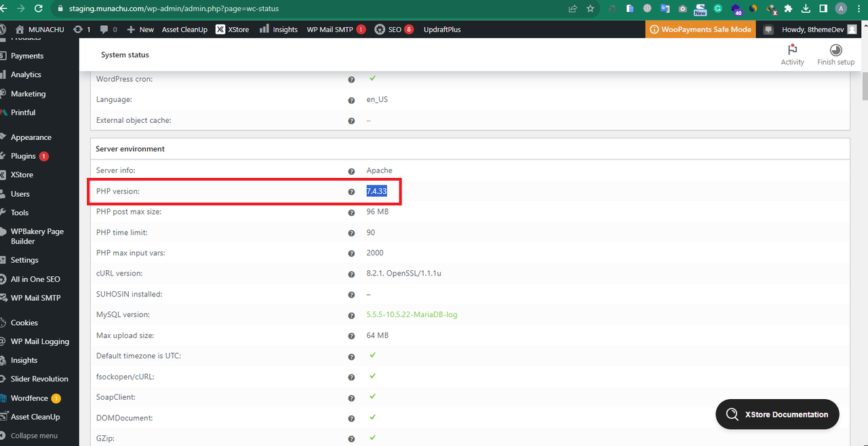Click help icon beside Max upload size
868x446 pixels.
pos(351,336)
